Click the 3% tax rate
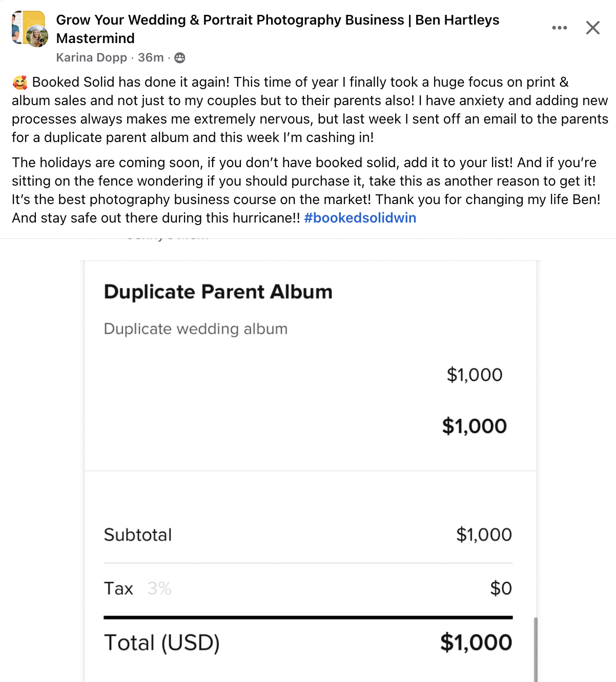The width and height of the screenshot is (616, 682). coord(159,588)
